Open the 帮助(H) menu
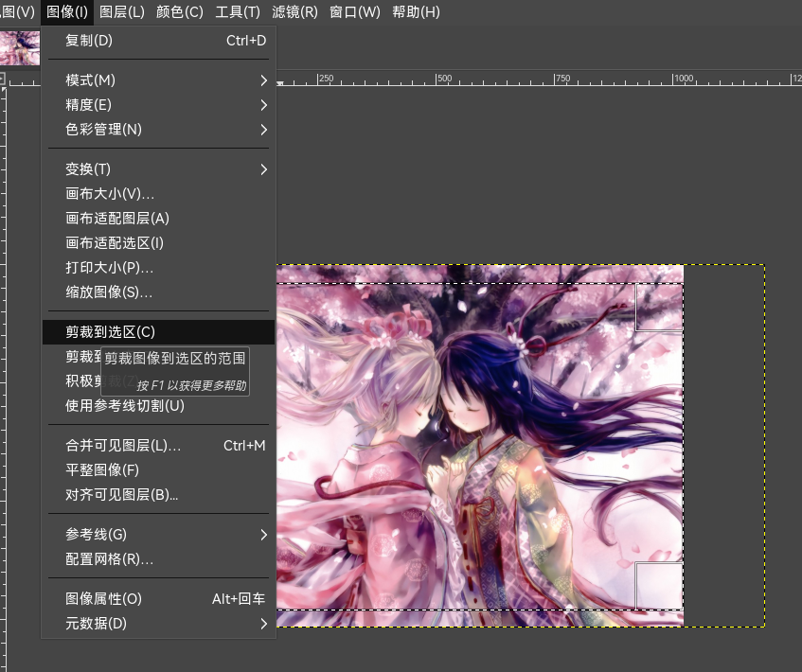The width and height of the screenshot is (802, 672). (416, 11)
